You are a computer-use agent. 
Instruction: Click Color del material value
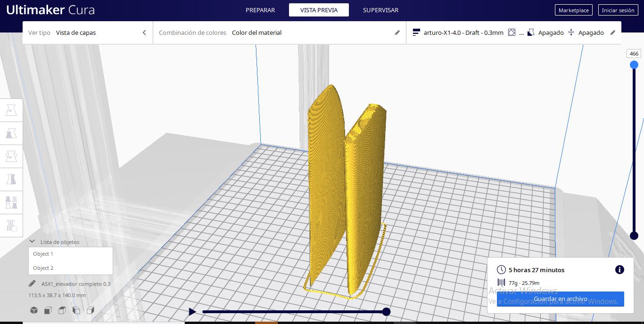coord(257,32)
